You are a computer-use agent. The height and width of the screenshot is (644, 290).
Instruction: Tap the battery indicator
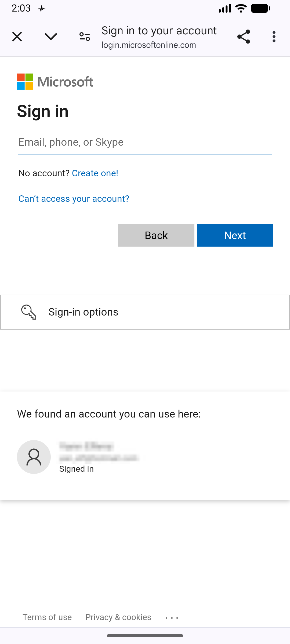pyautogui.click(x=259, y=8)
